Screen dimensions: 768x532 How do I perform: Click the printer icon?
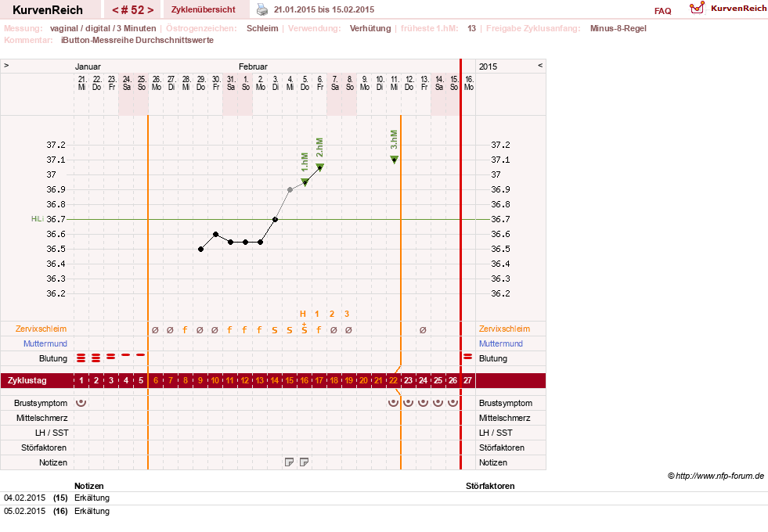(262, 9)
